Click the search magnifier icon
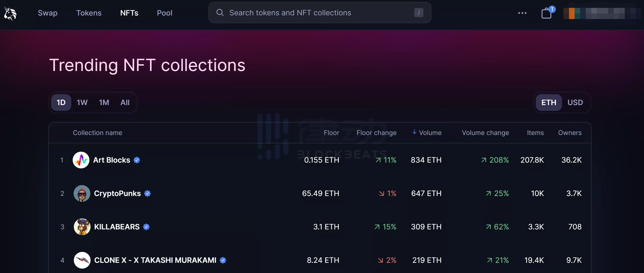 (220, 13)
